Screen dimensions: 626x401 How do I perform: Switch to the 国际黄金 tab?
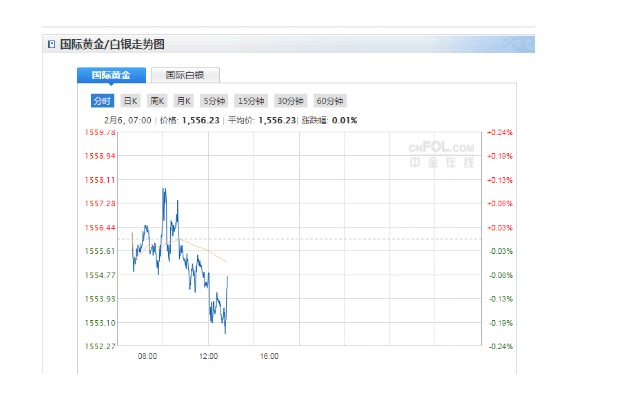pos(111,75)
